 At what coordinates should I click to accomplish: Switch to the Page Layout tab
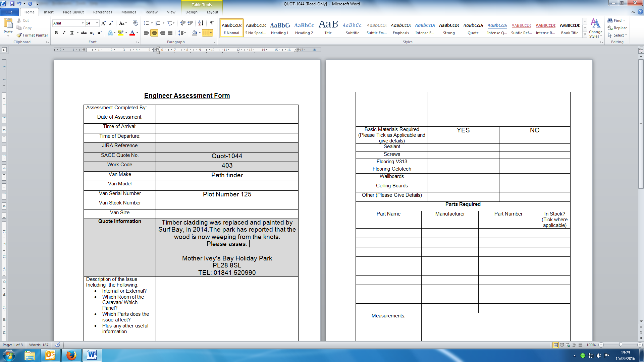(x=73, y=12)
